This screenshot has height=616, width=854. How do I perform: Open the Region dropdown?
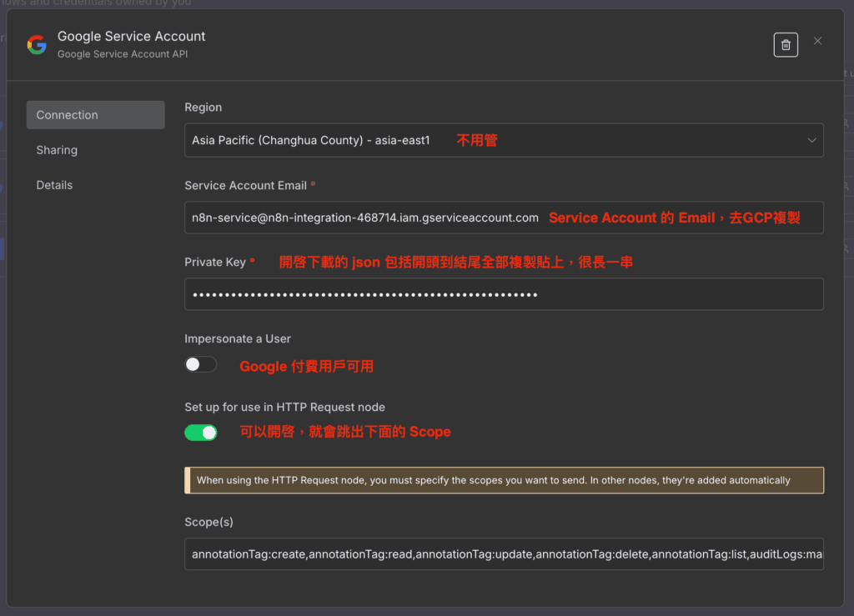504,140
